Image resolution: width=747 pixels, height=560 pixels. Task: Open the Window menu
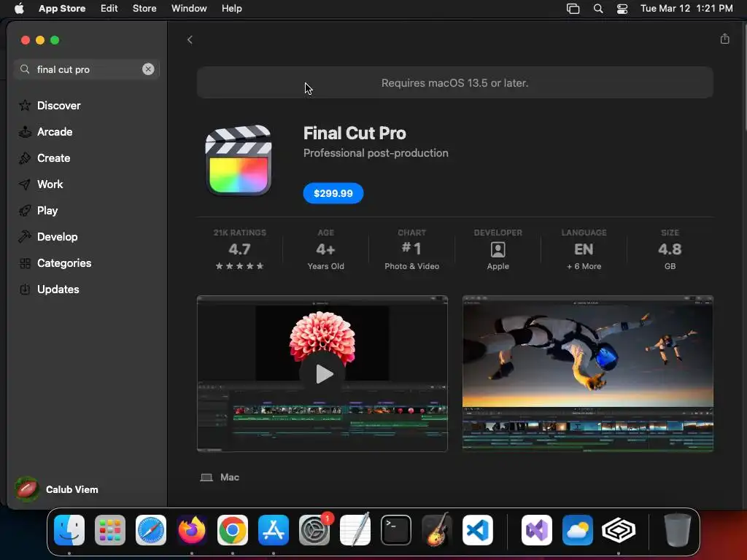pyautogui.click(x=189, y=8)
